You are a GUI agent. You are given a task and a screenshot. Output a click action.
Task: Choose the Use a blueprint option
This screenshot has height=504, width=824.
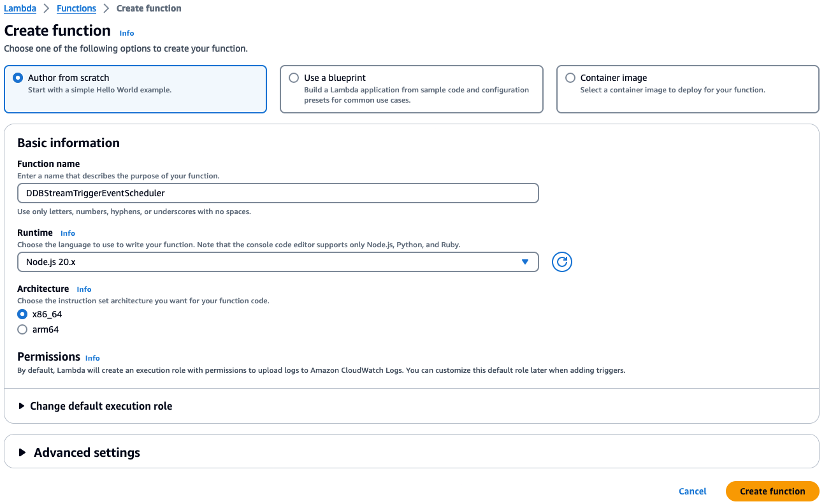(294, 78)
